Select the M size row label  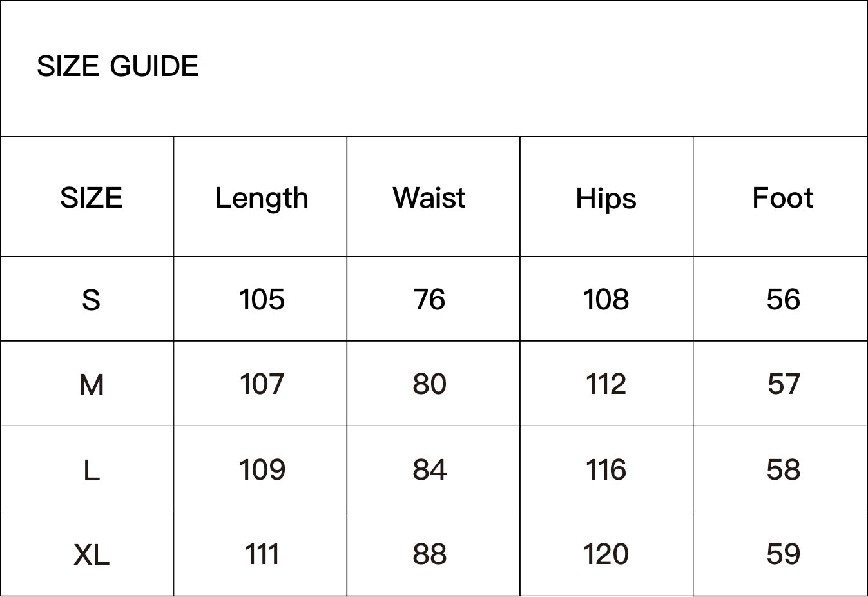click(x=91, y=385)
